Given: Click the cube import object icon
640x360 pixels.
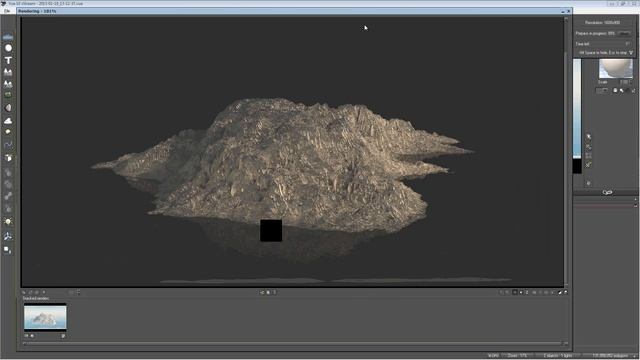Looking at the screenshot, I should click(8, 158).
